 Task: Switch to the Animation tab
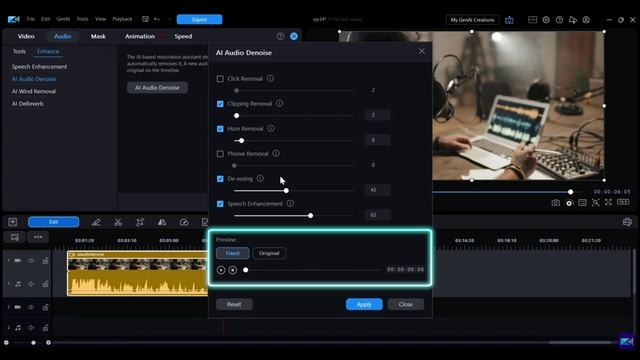[140, 36]
